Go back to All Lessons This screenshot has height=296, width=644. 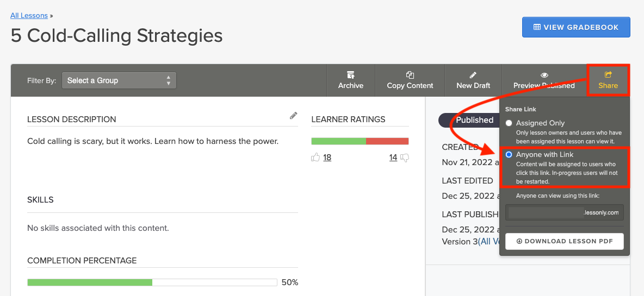click(x=29, y=16)
